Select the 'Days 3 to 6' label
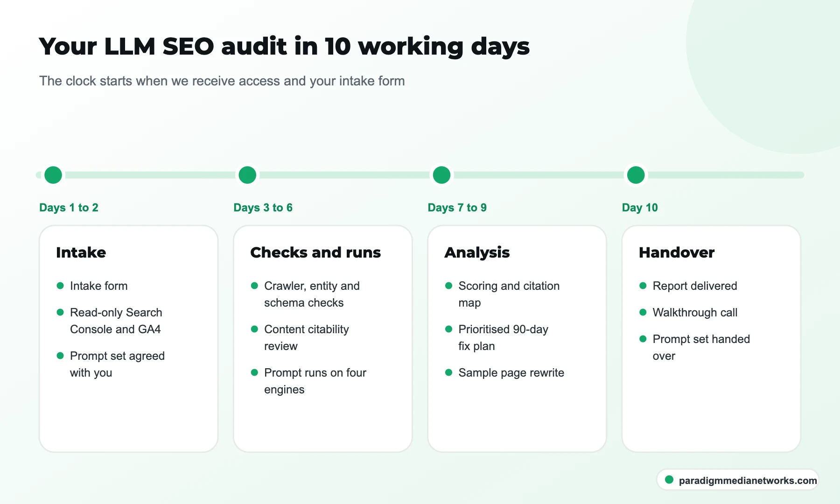The width and height of the screenshot is (840, 504). pyautogui.click(x=263, y=208)
